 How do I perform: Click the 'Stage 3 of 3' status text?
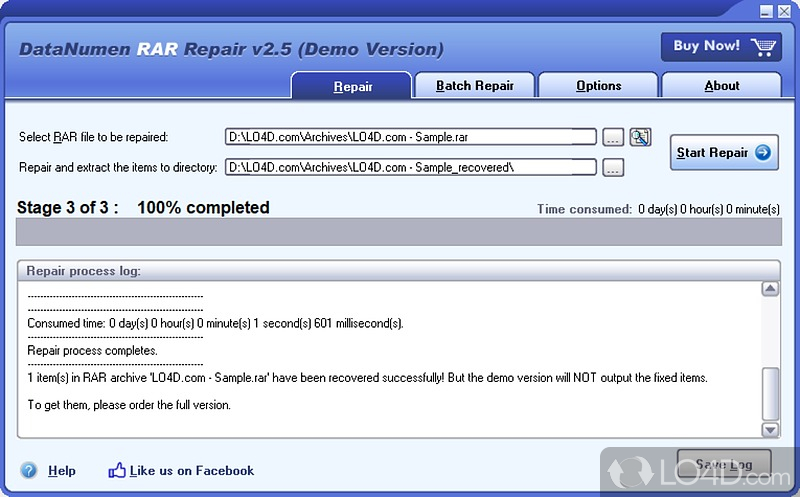pos(68,208)
